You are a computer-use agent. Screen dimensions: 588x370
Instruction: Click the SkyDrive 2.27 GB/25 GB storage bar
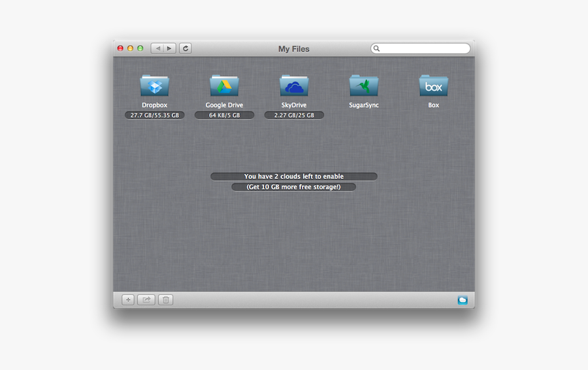coord(294,115)
